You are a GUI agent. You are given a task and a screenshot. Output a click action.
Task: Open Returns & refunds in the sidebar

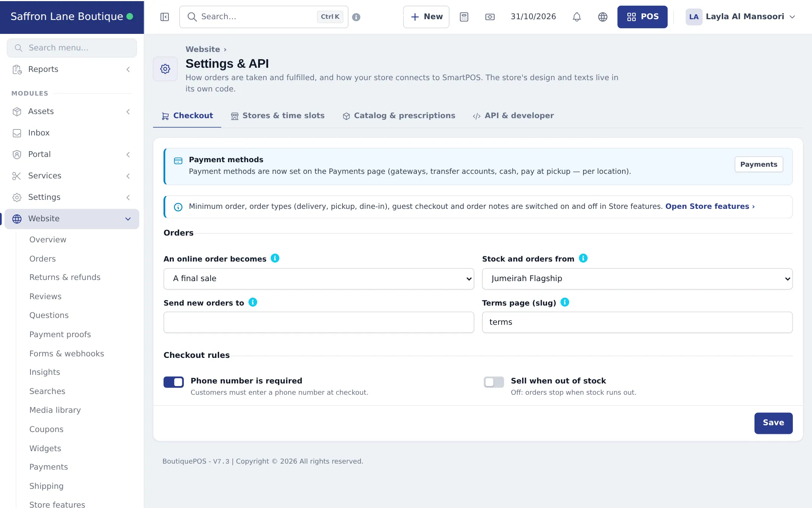tap(65, 277)
